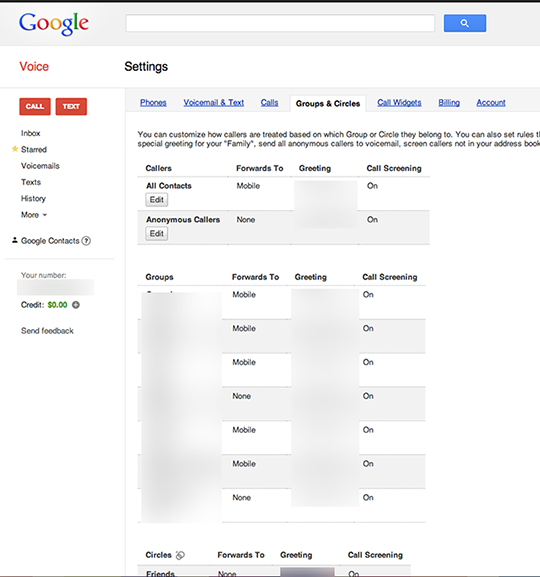540x577 pixels.
Task: Click the red TEXT button
Action: click(71, 106)
